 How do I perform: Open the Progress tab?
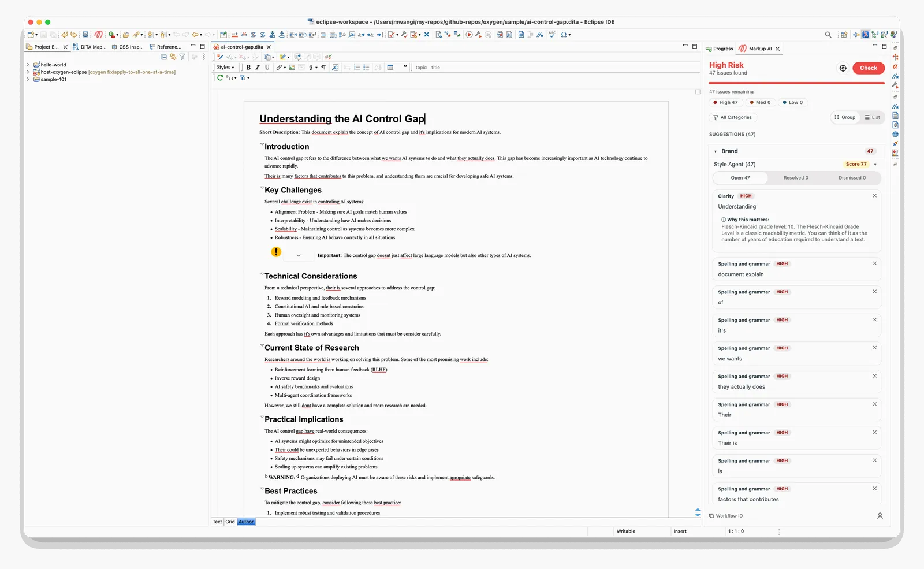coord(720,49)
